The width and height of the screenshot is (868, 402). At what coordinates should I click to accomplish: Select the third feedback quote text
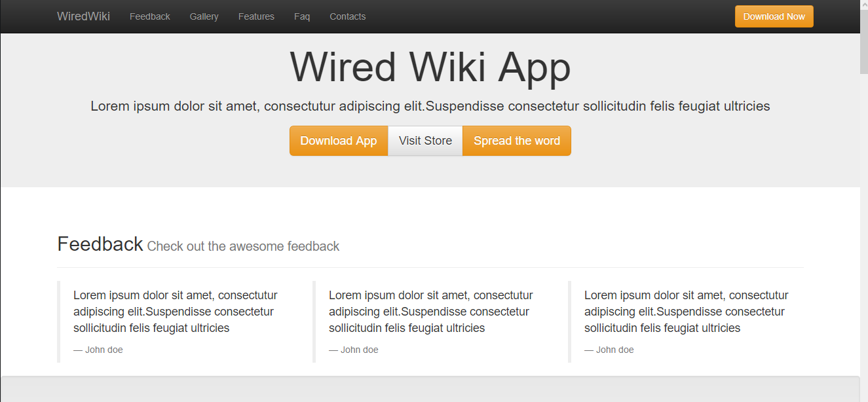click(687, 312)
